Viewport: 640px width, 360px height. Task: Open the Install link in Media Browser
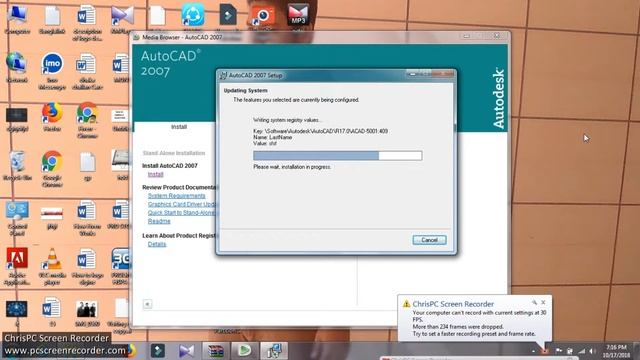coord(156,174)
